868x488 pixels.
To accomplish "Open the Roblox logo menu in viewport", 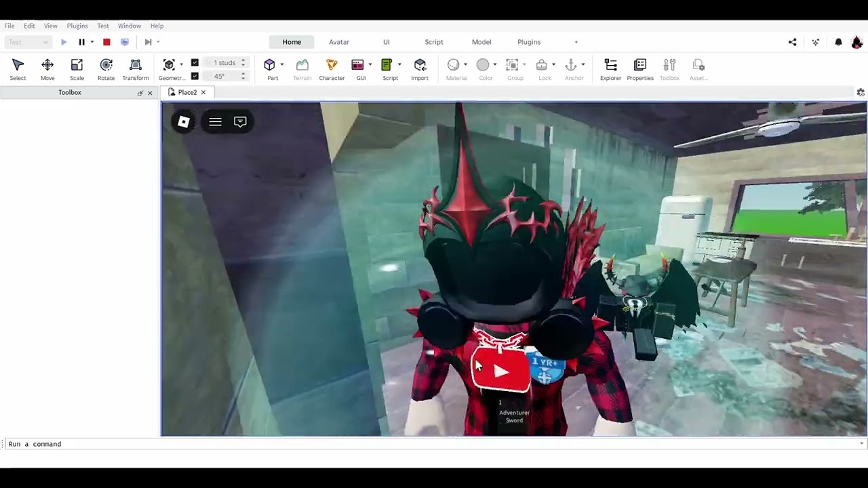I will point(183,122).
